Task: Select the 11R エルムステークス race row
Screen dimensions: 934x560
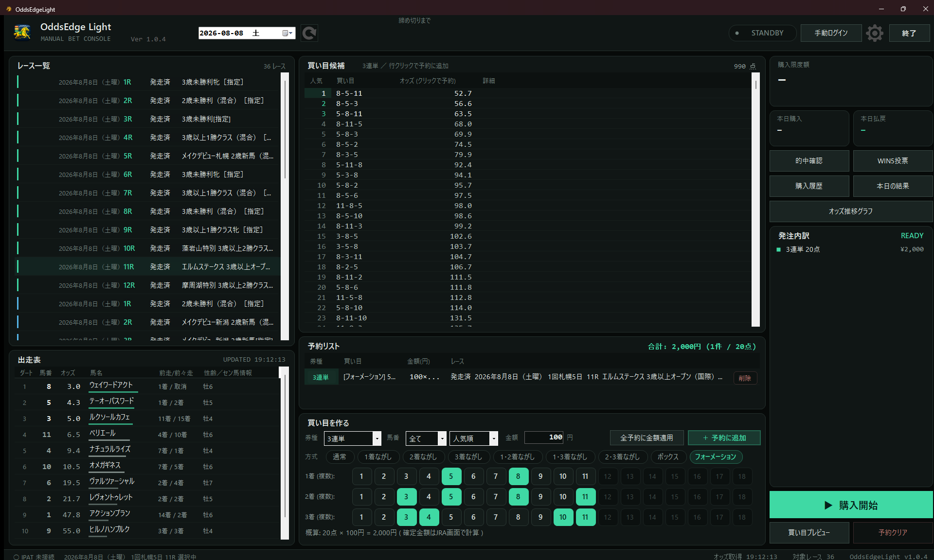Action: tap(148, 267)
